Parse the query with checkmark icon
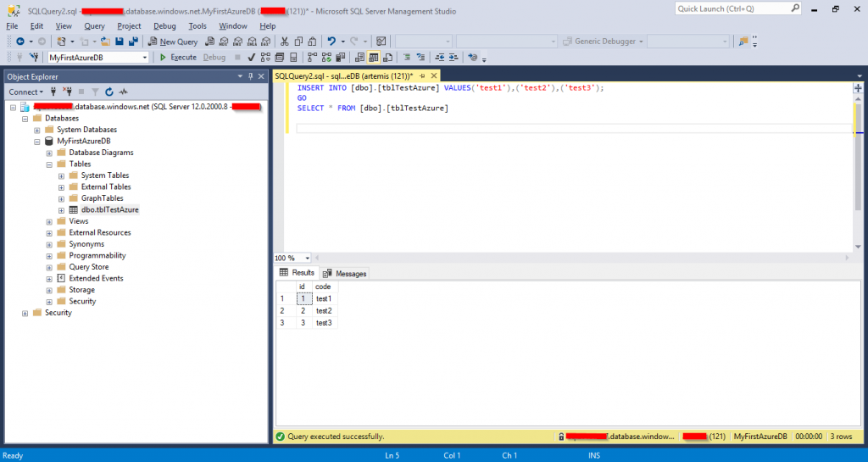This screenshot has height=462, width=868. pos(251,57)
